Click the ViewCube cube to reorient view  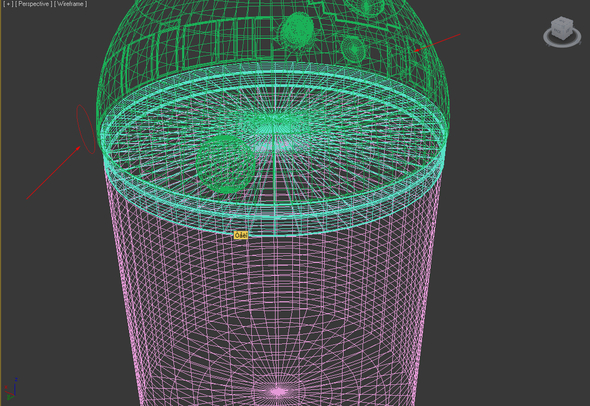(562, 27)
